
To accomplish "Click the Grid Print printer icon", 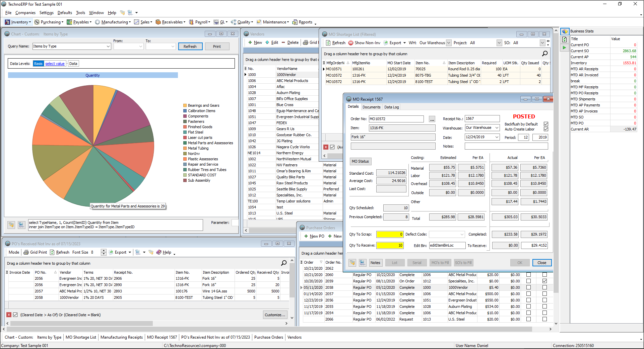I will click(x=26, y=252).
